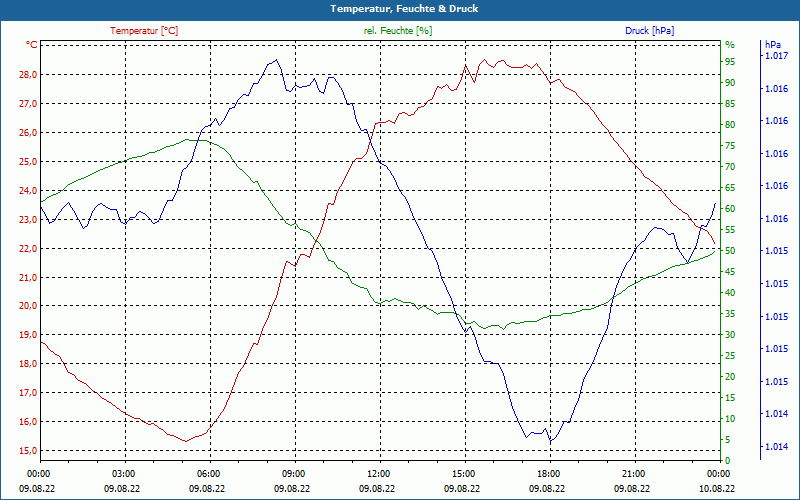Click the 16,0 temperature tick label
Image resolution: width=800 pixels, height=500 pixels.
click(x=29, y=422)
